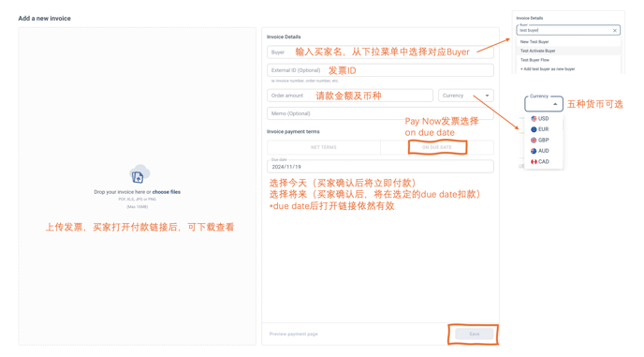Focus the Buyer input field

coord(380,52)
